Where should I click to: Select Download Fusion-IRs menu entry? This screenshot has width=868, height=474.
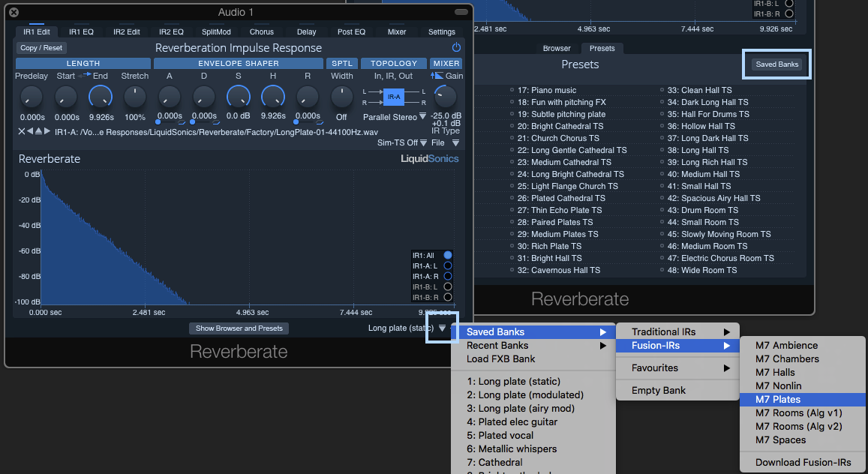[x=803, y=463]
